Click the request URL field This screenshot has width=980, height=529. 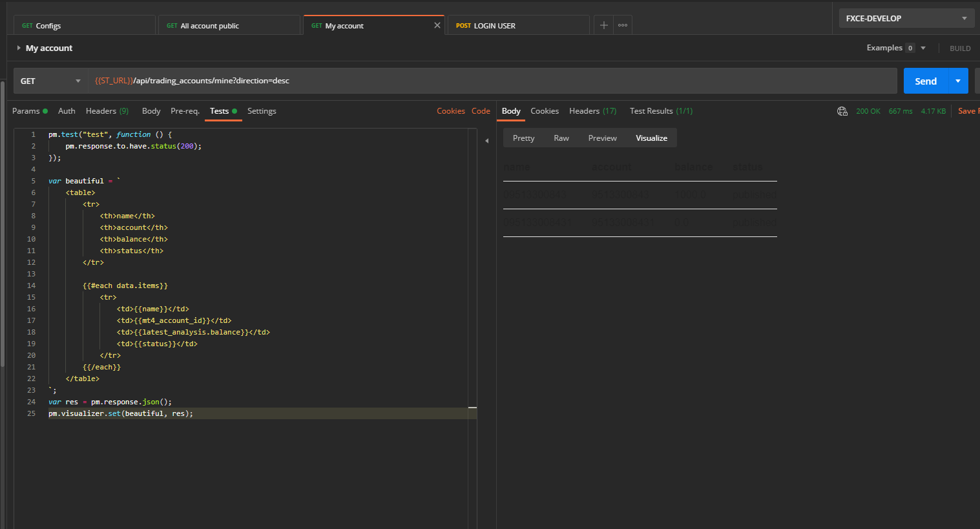pyautogui.click(x=492, y=81)
